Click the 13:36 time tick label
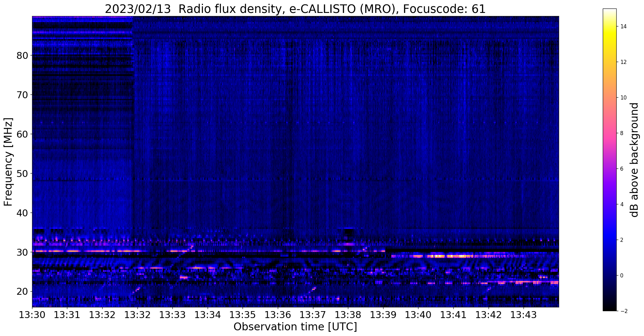The image size is (644, 336). 278,315
